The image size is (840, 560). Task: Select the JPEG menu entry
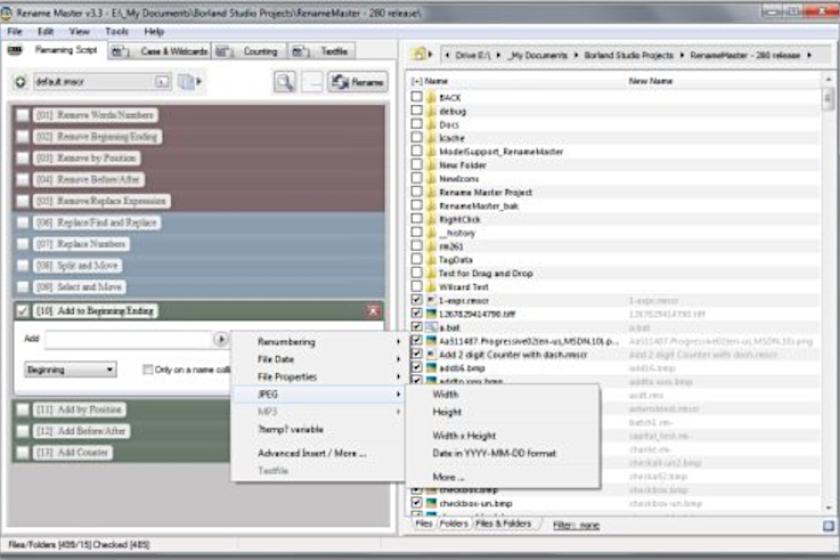(319, 394)
